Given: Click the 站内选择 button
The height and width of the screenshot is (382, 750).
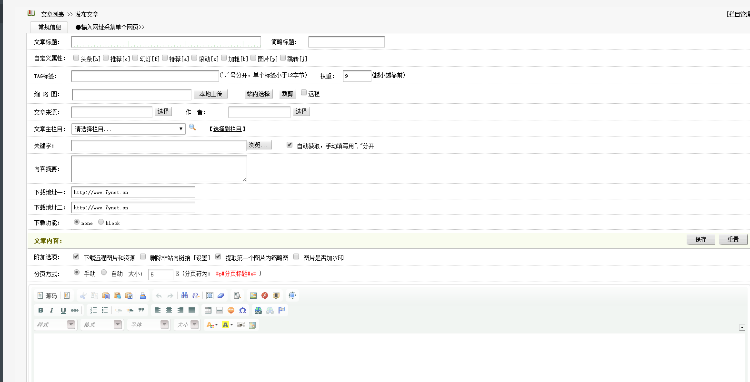Looking at the screenshot, I should (258, 94).
